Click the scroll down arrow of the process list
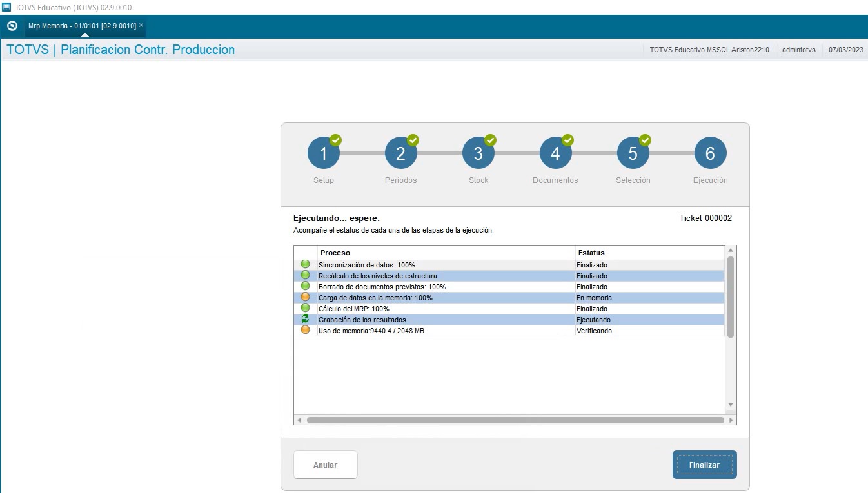Screen dimensions: 868x493 pyautogui.click(x=731, y=405)
